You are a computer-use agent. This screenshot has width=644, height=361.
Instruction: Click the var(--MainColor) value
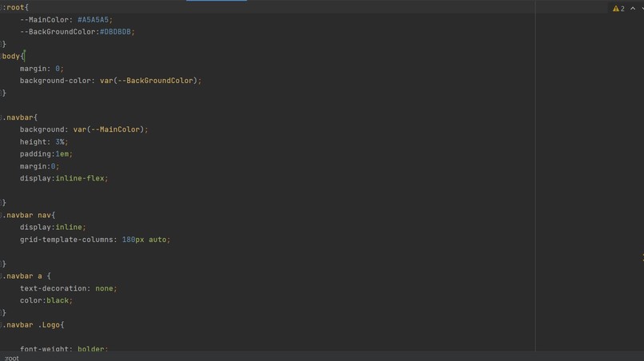tap(109, 129)
